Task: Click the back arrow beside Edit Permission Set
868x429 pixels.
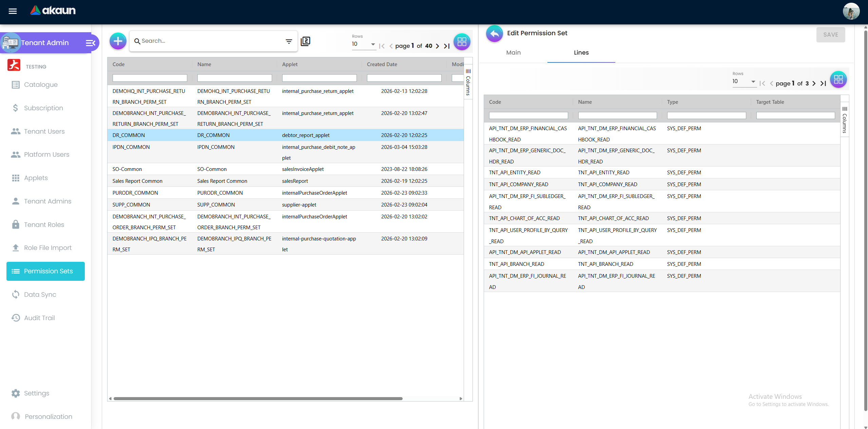Action: (494, 34)
